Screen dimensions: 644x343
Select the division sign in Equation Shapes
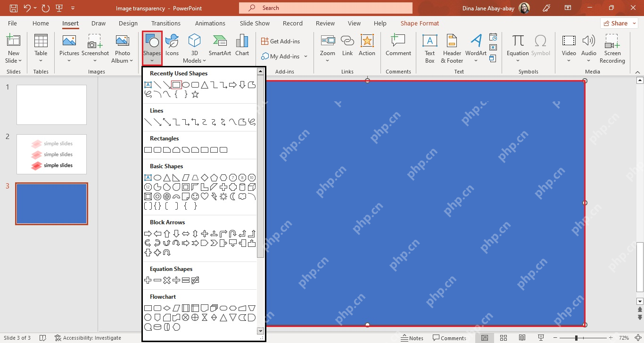tap(176, 280)
